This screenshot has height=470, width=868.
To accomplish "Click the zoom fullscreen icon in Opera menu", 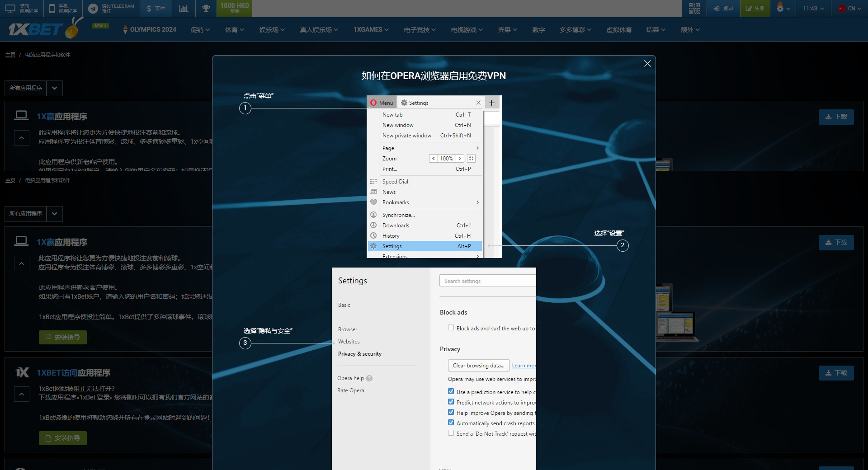I will (471, 158).
